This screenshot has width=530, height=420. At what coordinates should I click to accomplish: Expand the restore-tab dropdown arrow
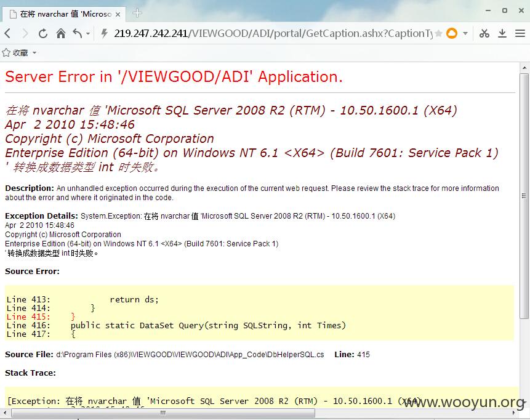88,33
